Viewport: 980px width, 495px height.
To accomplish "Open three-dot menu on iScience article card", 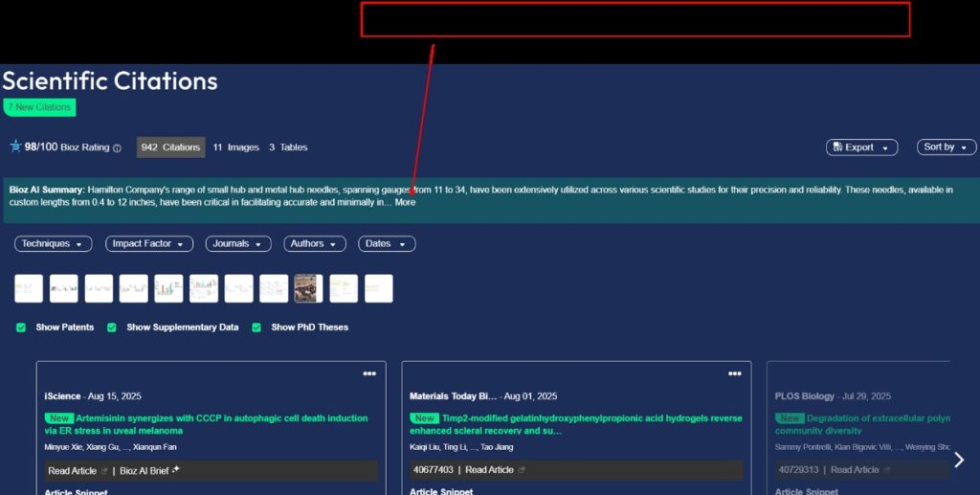I will [x=369, y=373].
